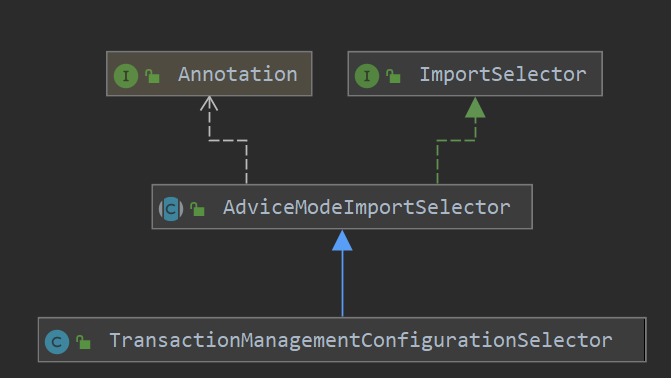Select the ImportSelector node label
Screen dimensions: 671x378
[503, 74]
